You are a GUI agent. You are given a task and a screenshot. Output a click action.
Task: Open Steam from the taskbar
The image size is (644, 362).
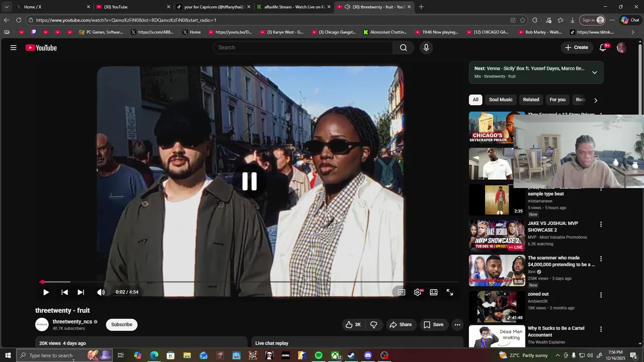tap(351, 355)
